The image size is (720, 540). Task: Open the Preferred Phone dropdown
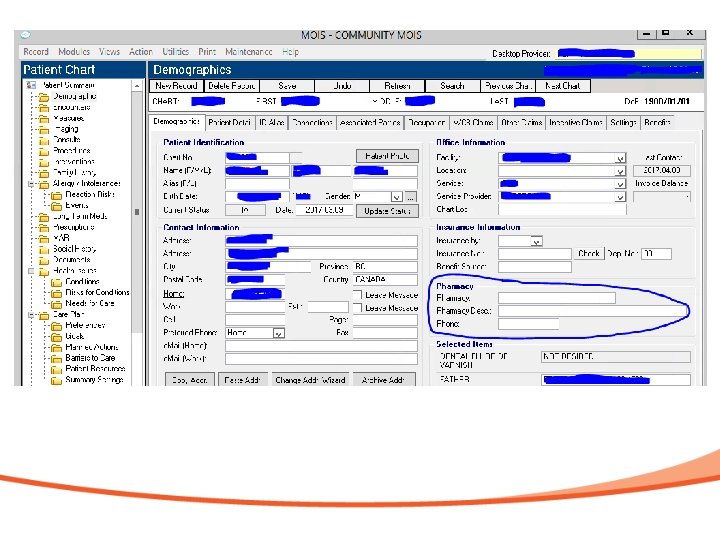pos(278,333)
